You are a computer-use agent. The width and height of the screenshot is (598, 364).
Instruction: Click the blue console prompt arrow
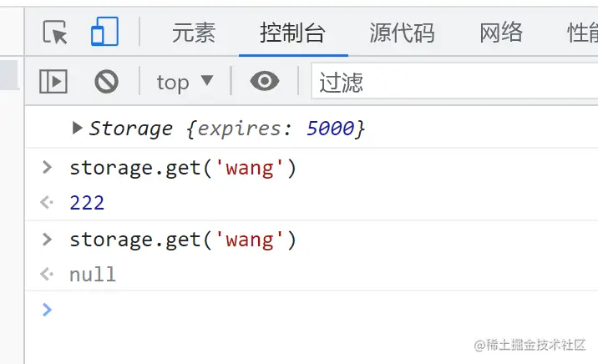coord(47,310)
